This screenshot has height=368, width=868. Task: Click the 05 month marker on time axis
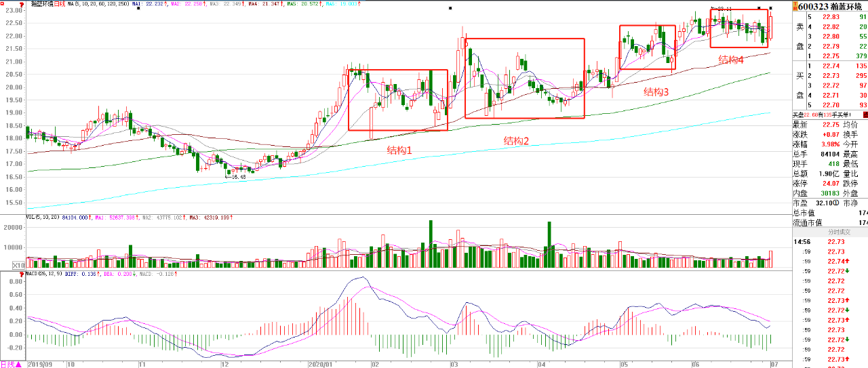(x=623, y=364)
